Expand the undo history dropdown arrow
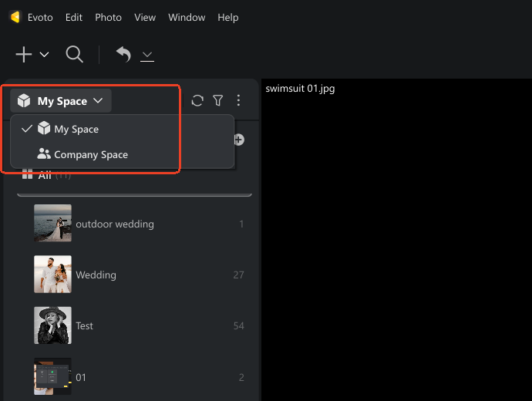This screenshot has height=401, width=532. (x=147, y=55)
